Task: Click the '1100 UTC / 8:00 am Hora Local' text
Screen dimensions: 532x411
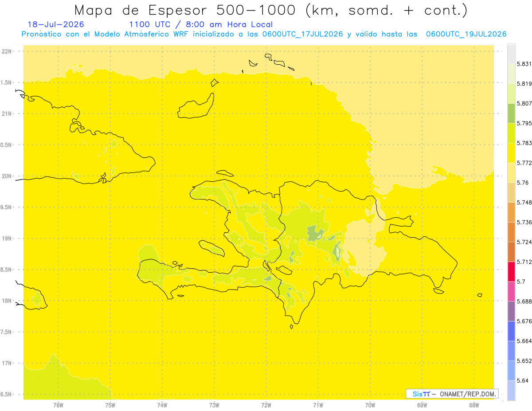Action: coord(201,25)
